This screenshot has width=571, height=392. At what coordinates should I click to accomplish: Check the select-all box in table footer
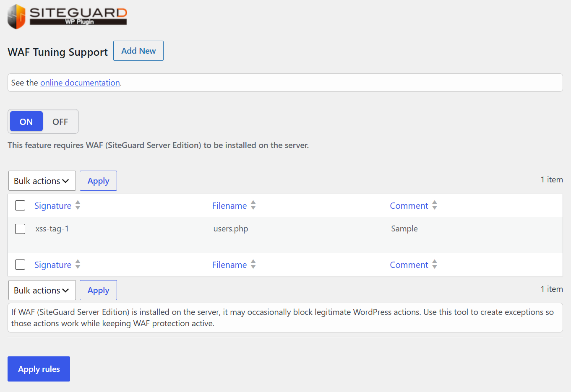20,265
